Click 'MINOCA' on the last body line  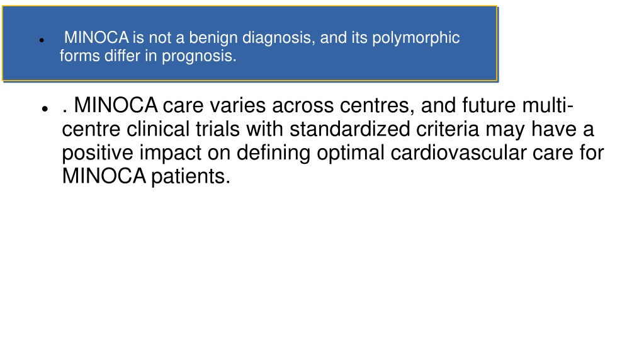coord(104,176)
